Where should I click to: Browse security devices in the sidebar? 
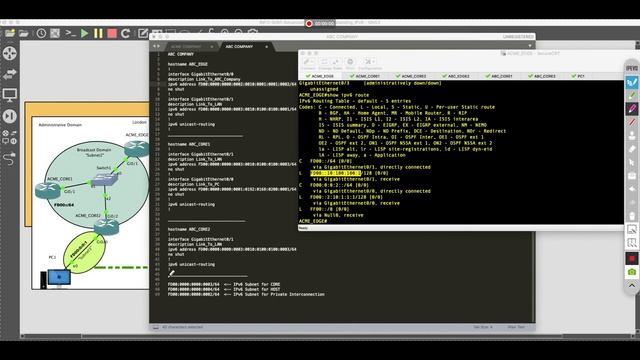click(x=10, y=116)
